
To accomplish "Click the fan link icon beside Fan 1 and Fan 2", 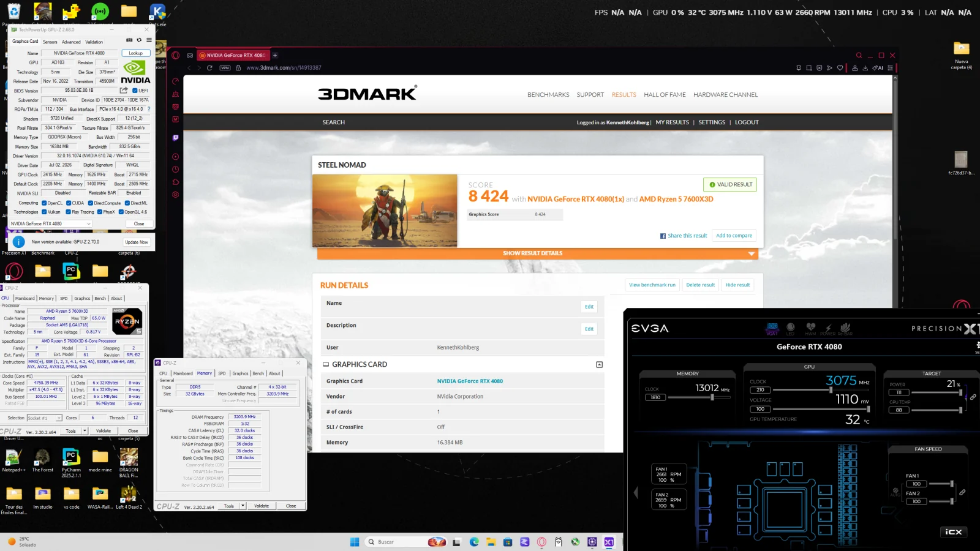I will [962, 492].
